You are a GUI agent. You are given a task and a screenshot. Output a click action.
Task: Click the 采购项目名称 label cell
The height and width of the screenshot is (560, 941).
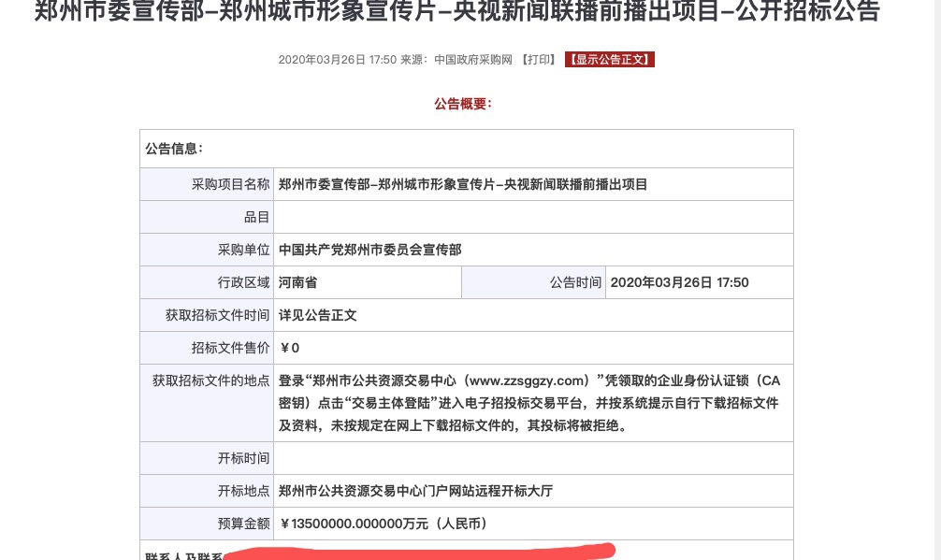click(207, 184)
